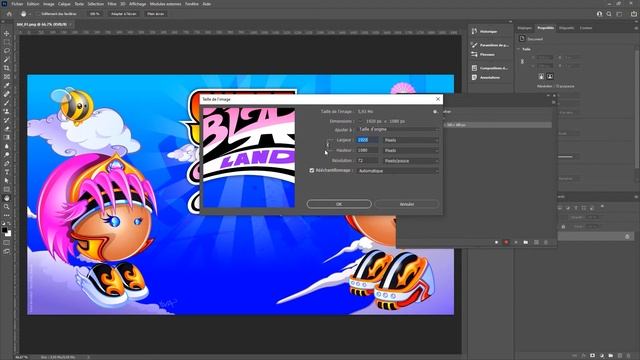Select the Magic Wand tool

coord(7,60)
